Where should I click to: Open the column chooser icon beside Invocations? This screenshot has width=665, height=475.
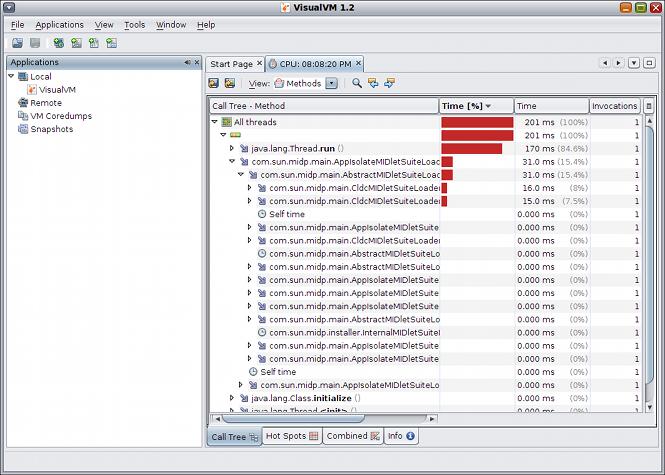649,106
